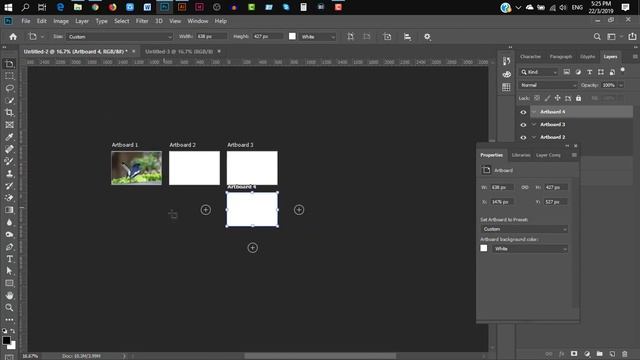Open the Opacity slider dropdown arrow
This screenshot has width=640, height=360.
pyautogui.click(x=621, y=85)
